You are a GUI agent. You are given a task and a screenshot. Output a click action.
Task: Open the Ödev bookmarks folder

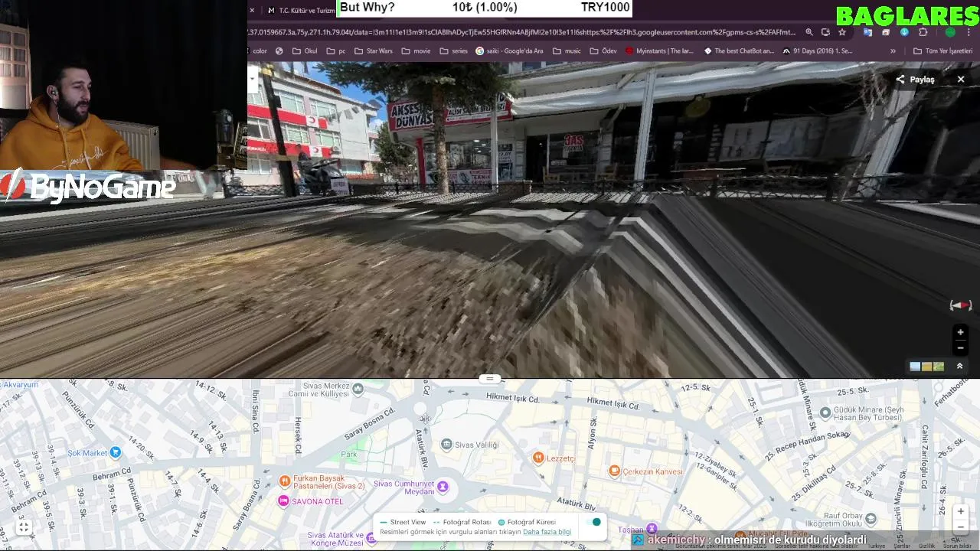coord(603,51)
